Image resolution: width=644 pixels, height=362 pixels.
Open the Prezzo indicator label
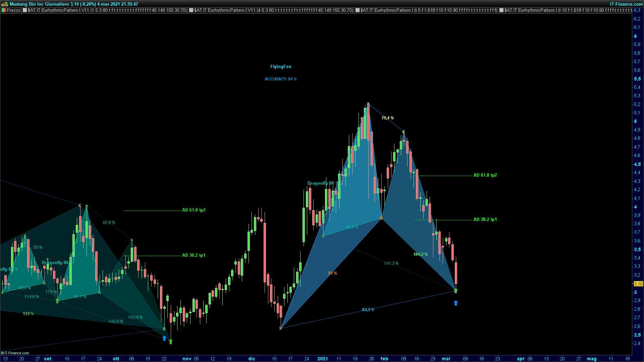pyautogui.click(x=13, y=10)
